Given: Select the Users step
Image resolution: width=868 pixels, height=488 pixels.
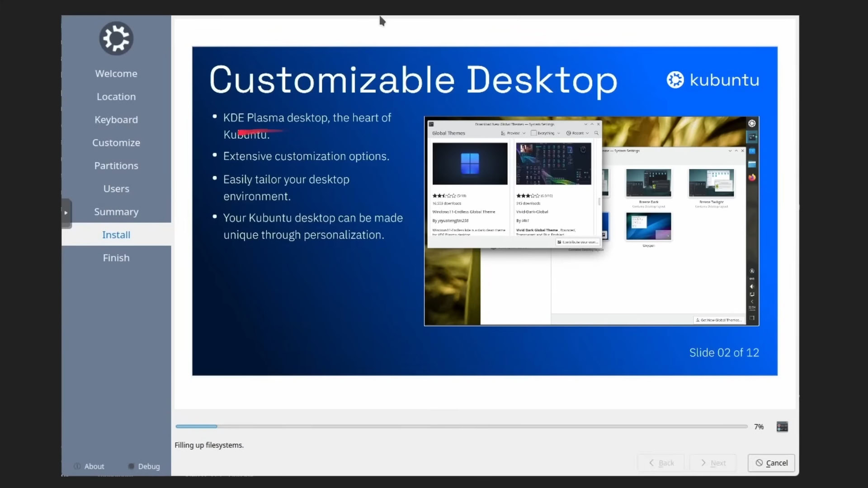Looking at the screenshot, I should coord(116,189).
